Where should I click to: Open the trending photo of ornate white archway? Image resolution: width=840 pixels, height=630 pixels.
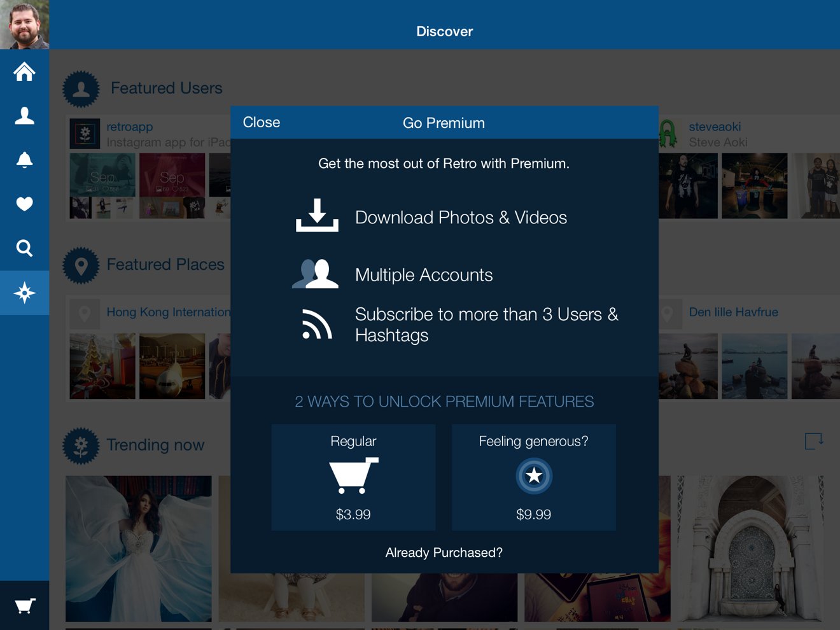pos(750,549)
